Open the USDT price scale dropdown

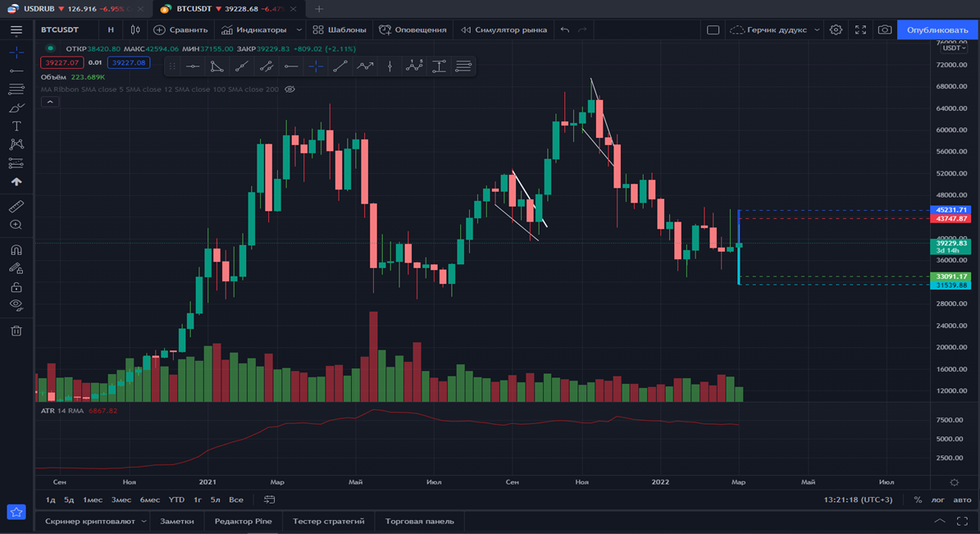(x=953, y=48)
